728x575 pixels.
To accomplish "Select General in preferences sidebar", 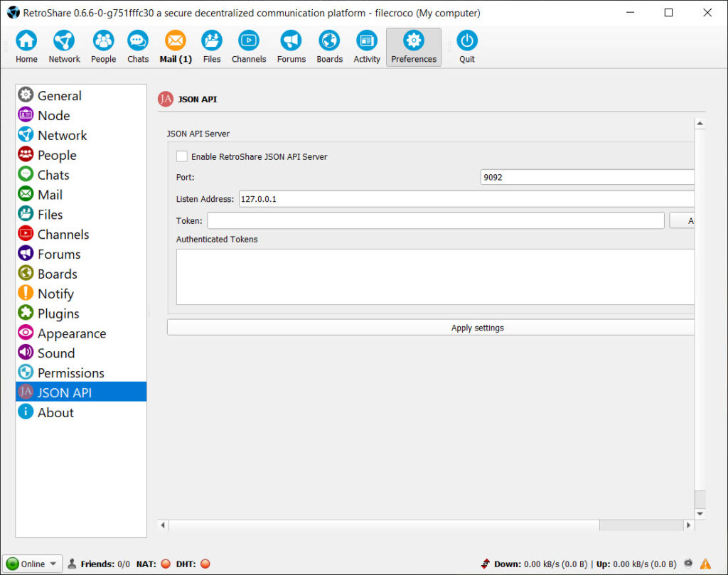I will point(81,96).
